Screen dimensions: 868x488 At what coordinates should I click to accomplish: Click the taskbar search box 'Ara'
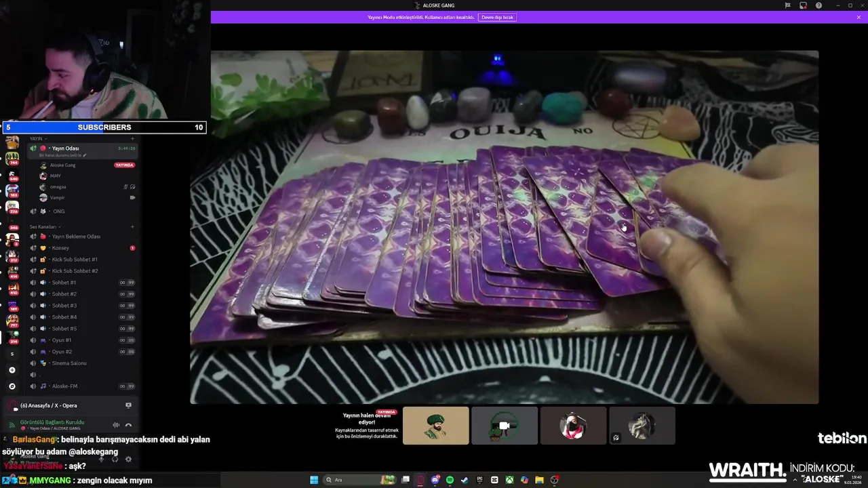click(360, 480)
